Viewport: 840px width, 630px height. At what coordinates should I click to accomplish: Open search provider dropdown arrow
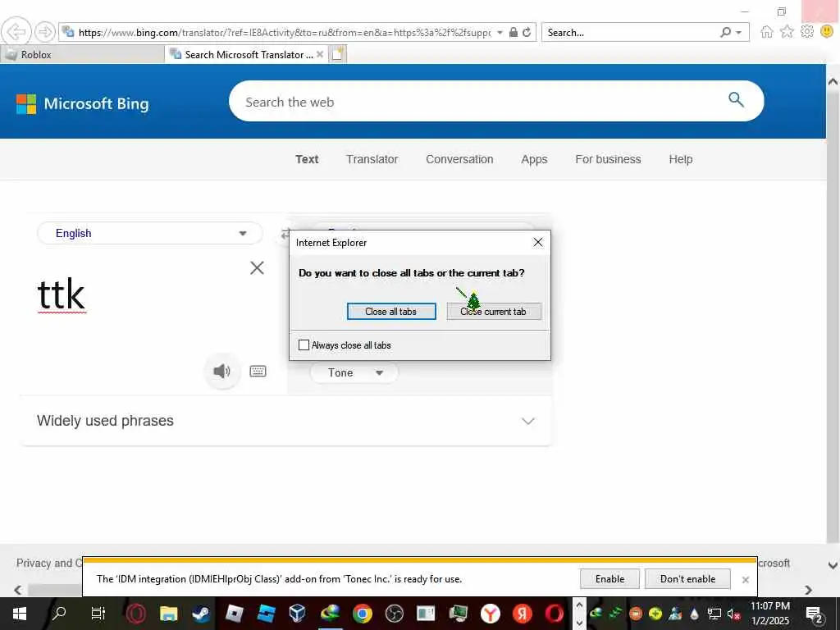pyautogui.click(x=739, y=33)
